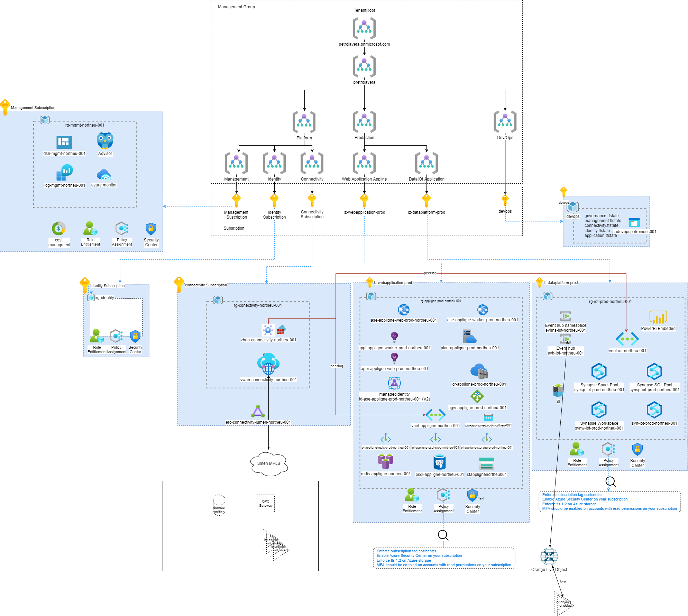Click the agw-appligne-prod-northeu-001 gateway icon
Image resolution: width=688 pixels, height=616 pixels.
(477, 396)
